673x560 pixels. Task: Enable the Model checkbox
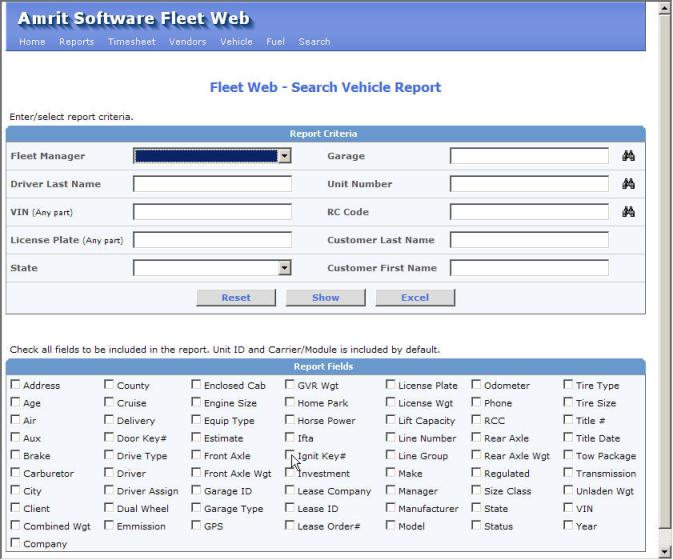point(390,525)
